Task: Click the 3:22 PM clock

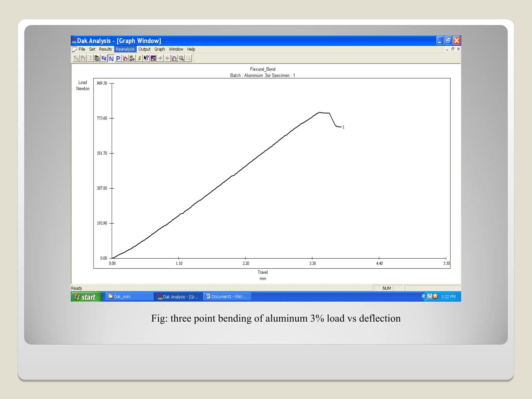Action: coord(448,297)
